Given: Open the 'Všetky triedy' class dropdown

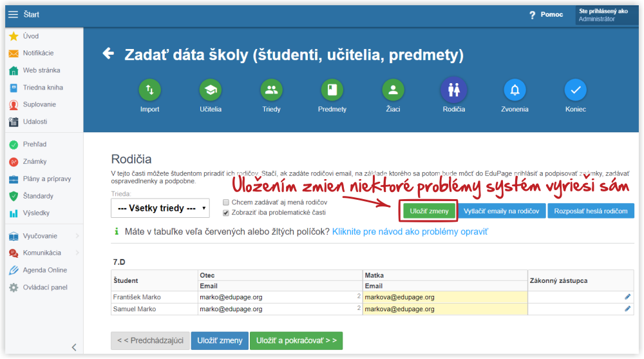Looking at the screenshot, I should tap(160, 208).
